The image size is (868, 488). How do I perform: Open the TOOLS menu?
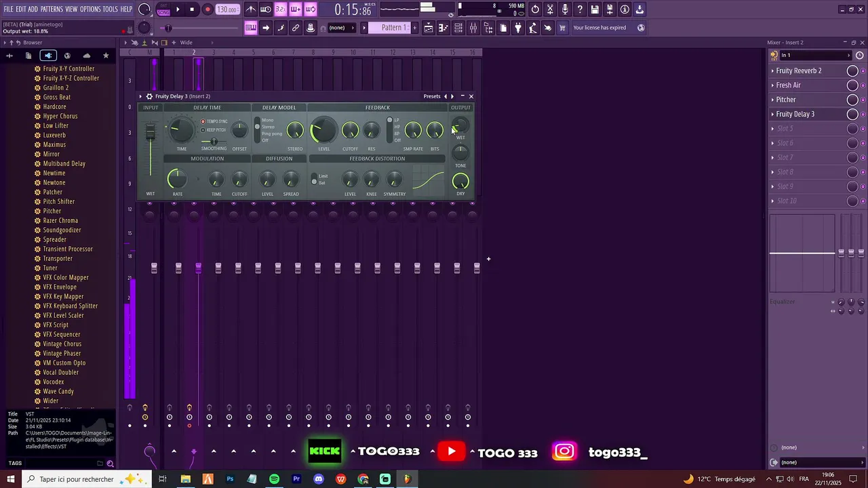click(x=111, y=9)
